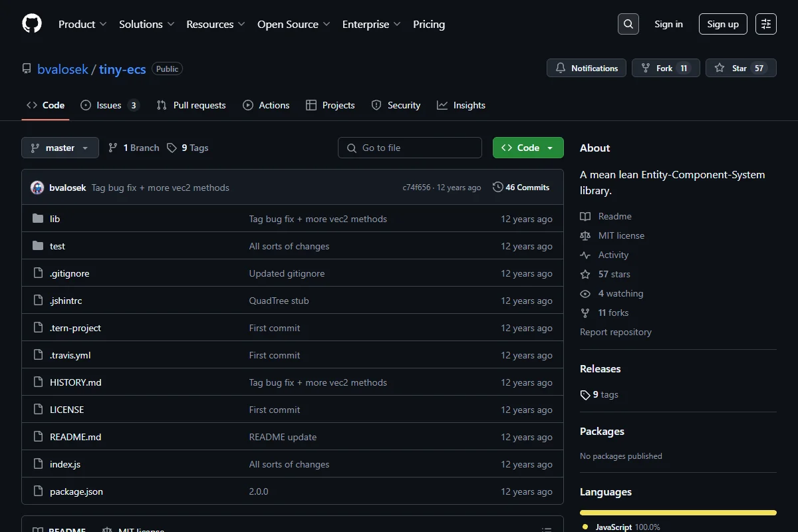
Task: Switch to the Issues tab
Action: [x=110, y=105]
